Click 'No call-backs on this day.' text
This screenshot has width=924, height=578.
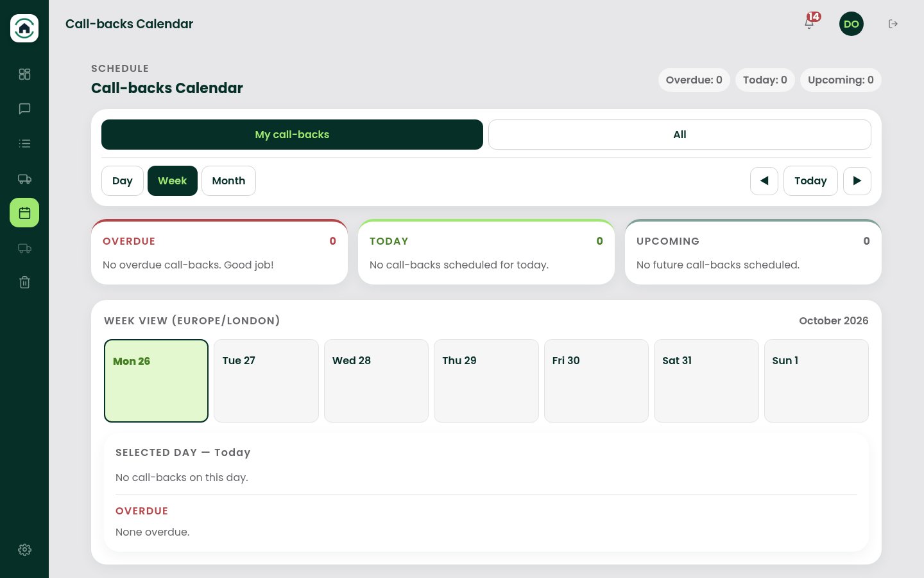pyautogui.click(x=182, y=478)
